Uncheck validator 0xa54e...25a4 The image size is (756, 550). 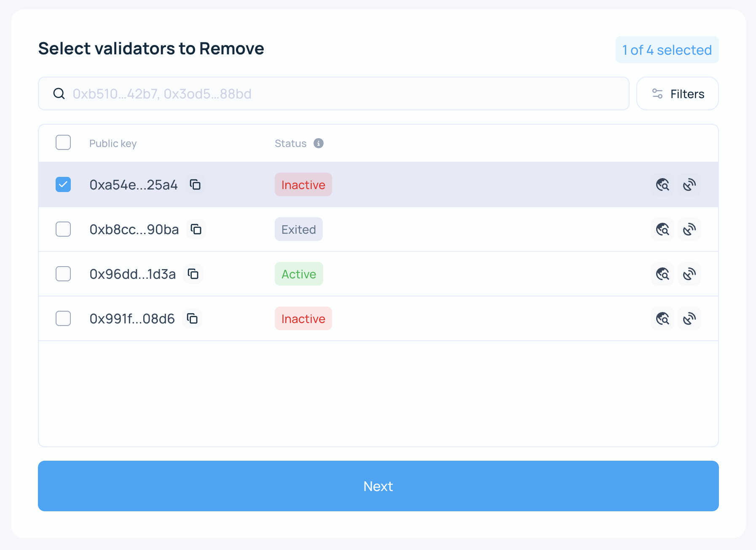tap(63, 184)
